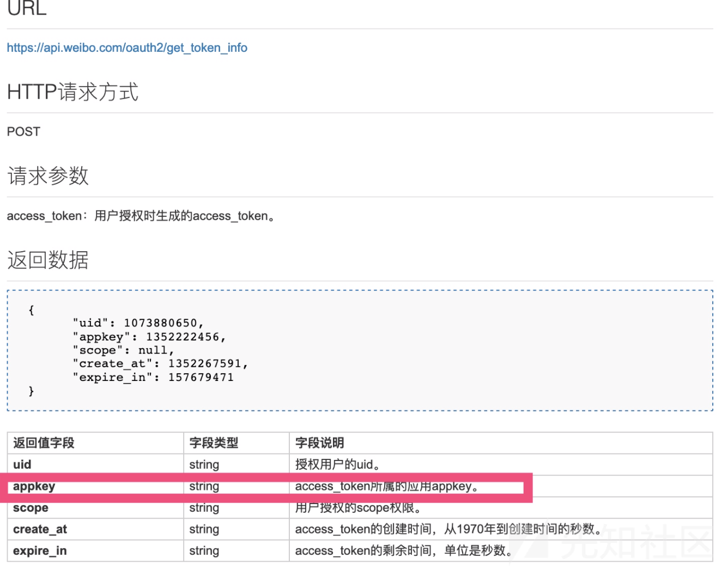Click the string type cell in expire_in row
The image size is (728, 570).
pos(236,551)
